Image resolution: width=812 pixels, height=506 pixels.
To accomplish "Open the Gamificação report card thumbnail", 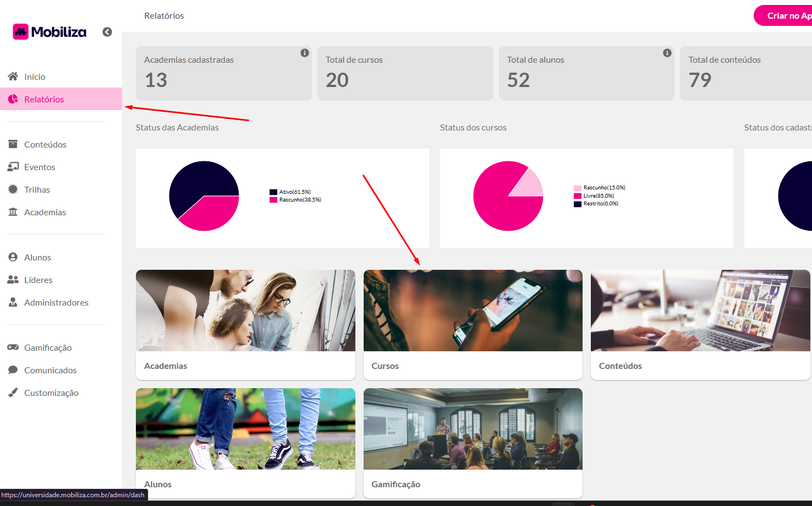I will click(473, 429).
